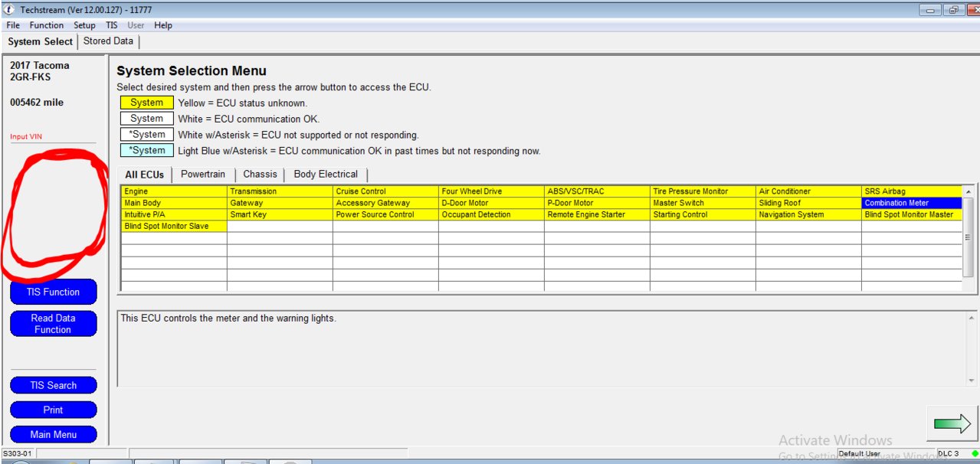Click the S303-01 status bar code

(x=17, y=454)
